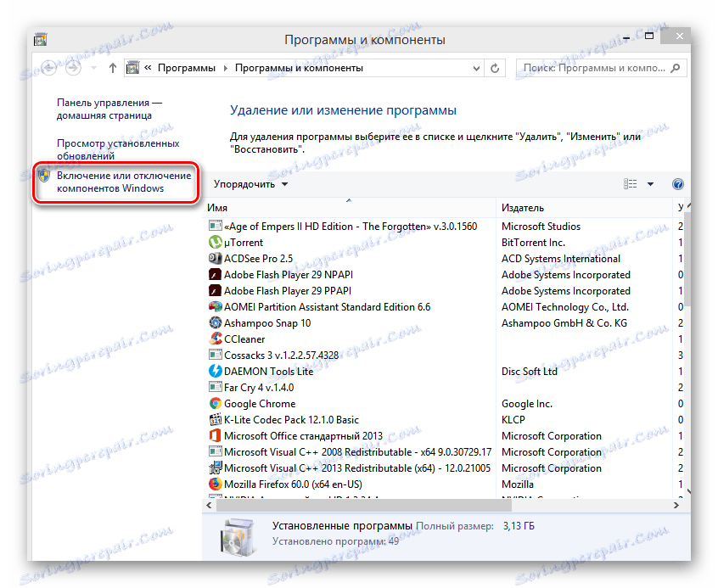Click the horizontal scrollbar left arrow
The image size is (718, 588).
[210, 505]
